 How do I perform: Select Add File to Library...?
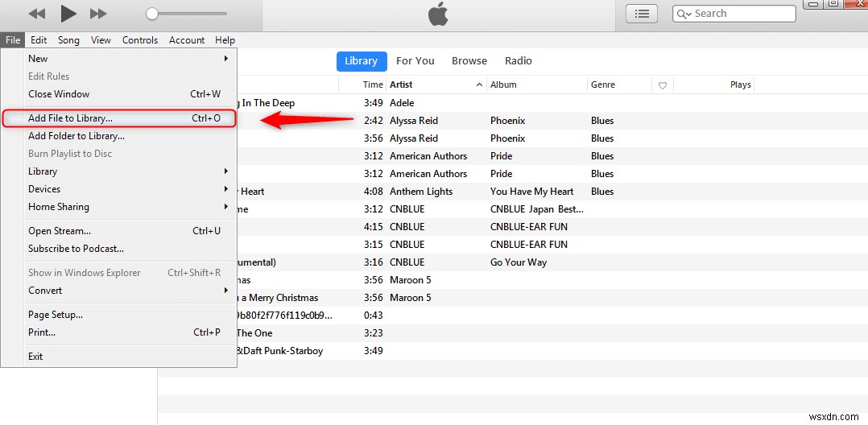[x=119, y=118]
